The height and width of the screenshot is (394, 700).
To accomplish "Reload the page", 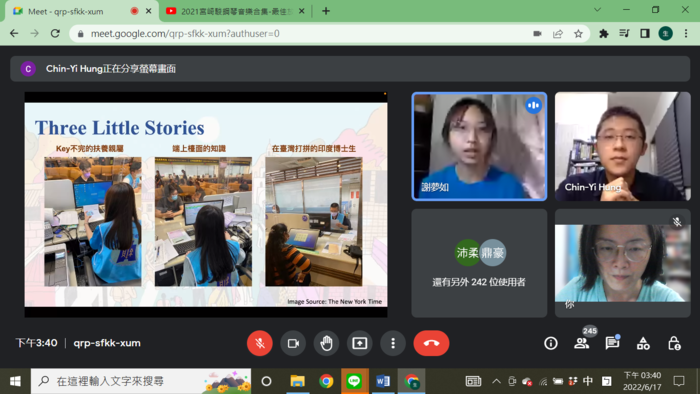I will pyautogui.click(x=55, y=33).
